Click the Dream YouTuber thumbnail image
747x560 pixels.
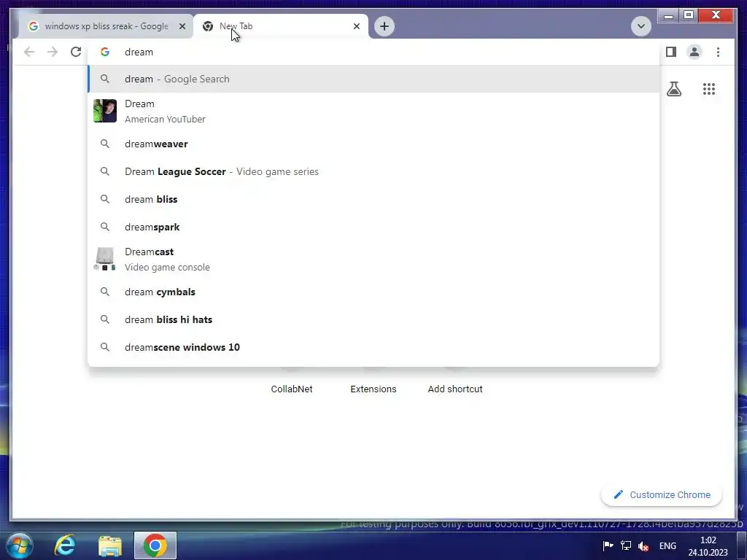[x=105, y=111]
